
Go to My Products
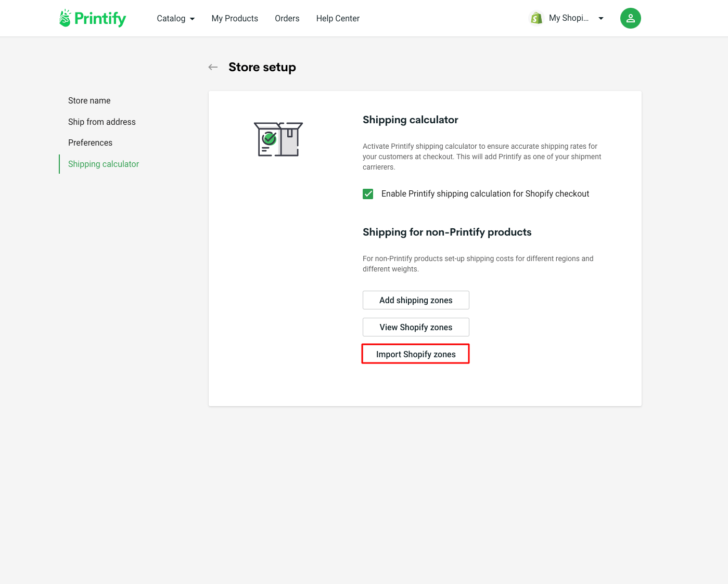pyautogui.click(x=235, y=18)
